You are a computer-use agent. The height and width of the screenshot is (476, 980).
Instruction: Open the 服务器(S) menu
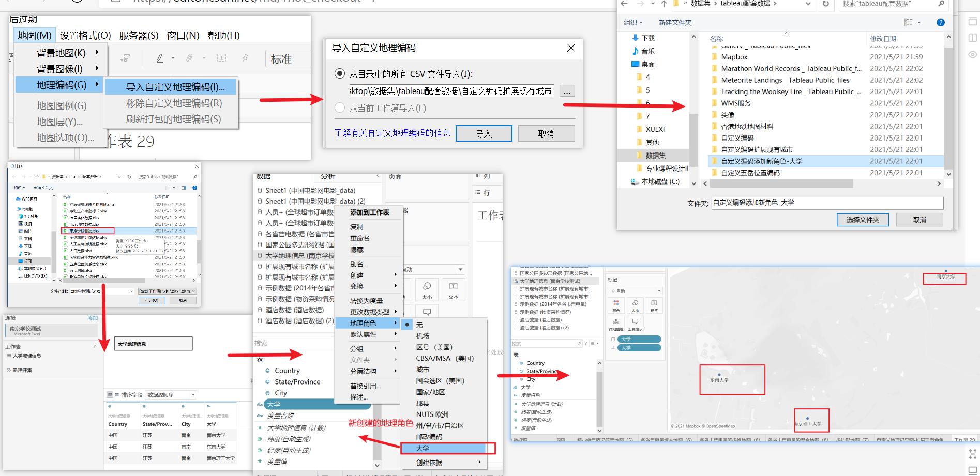tap(139, 35)
